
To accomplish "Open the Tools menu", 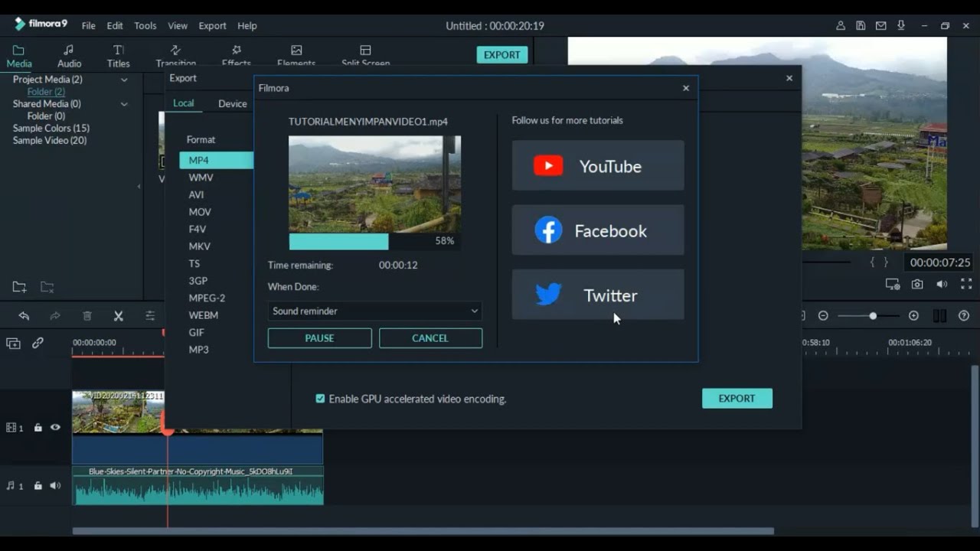I will click(145, 25).
